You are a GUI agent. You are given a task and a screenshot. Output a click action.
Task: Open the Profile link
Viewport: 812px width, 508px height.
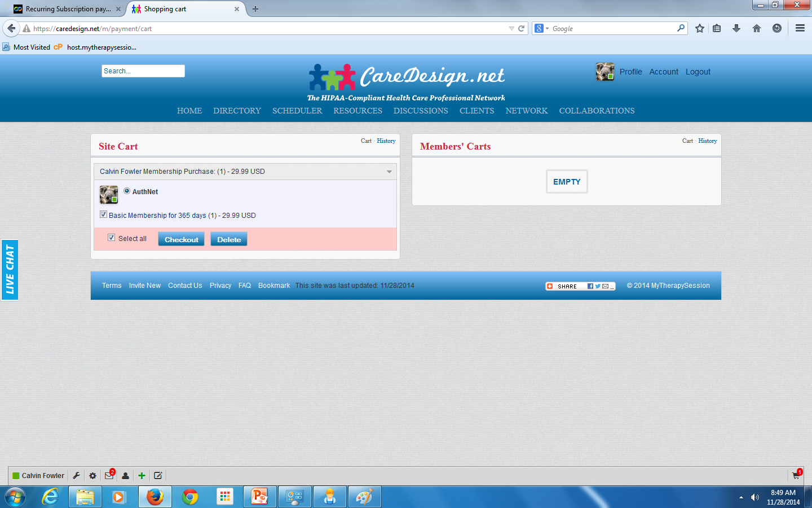click(x=630, y=72)
